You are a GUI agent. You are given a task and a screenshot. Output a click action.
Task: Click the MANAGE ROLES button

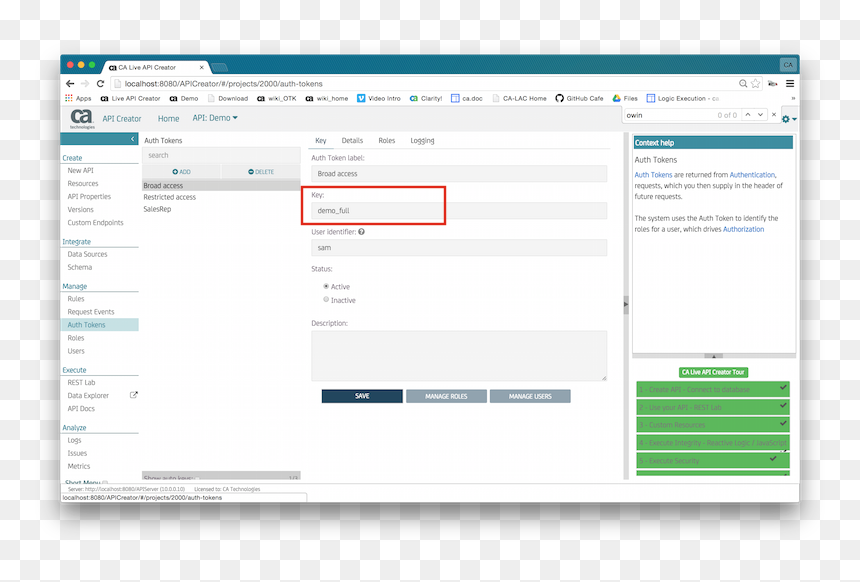pyautogui.click(x=446, y=396)
